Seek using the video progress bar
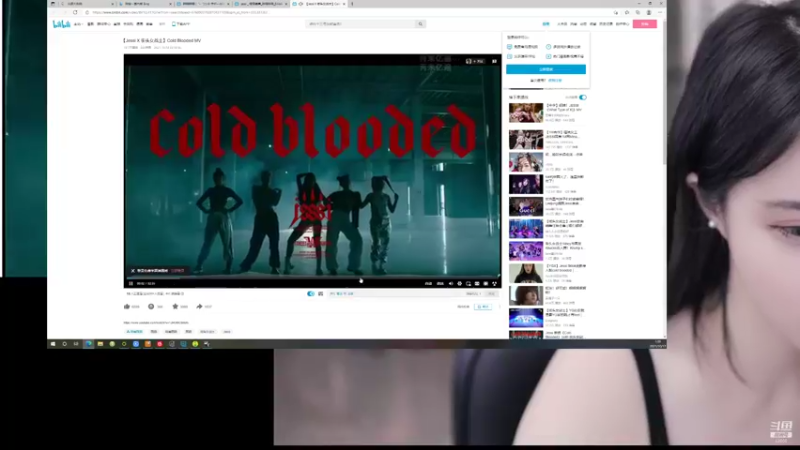800x450 pixels. (x=312, y=278)
